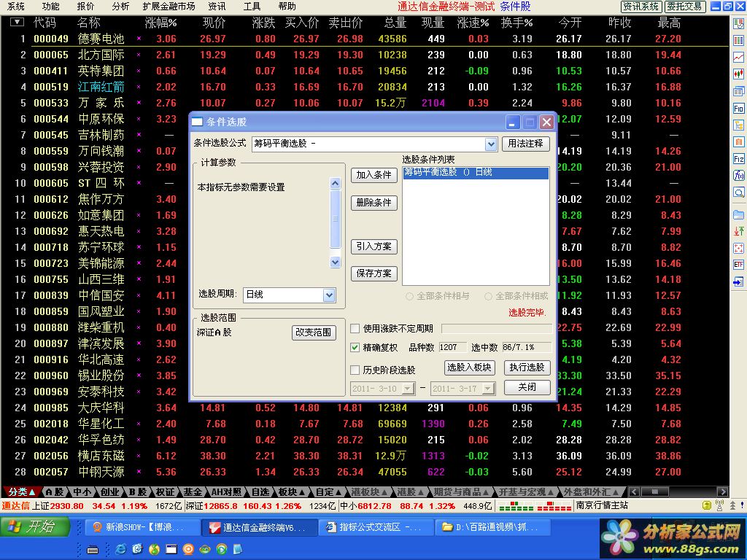Screen dimensions: 747x560
Task: Switch to the 基金 tab
Action: tap(193, 492)
